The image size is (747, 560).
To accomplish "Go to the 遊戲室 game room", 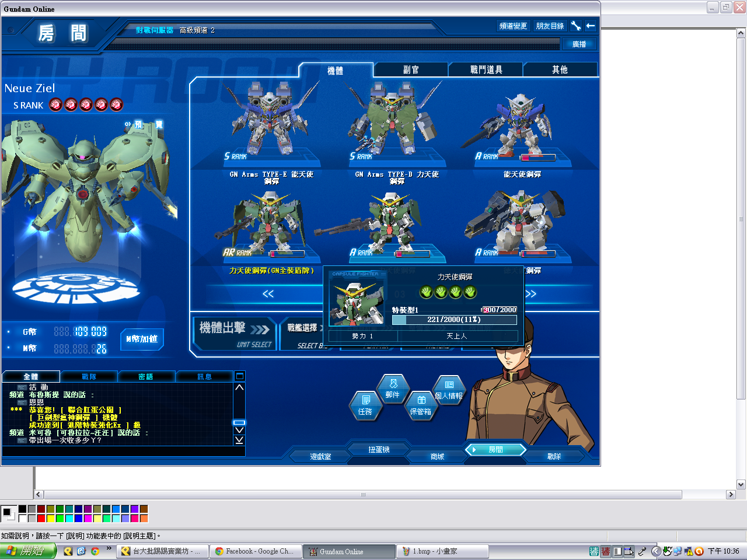I will coord(320,456).
